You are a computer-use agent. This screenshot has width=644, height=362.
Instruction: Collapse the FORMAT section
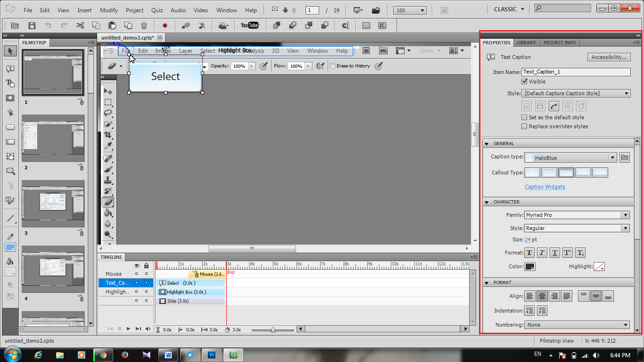(x=487, y=282)
